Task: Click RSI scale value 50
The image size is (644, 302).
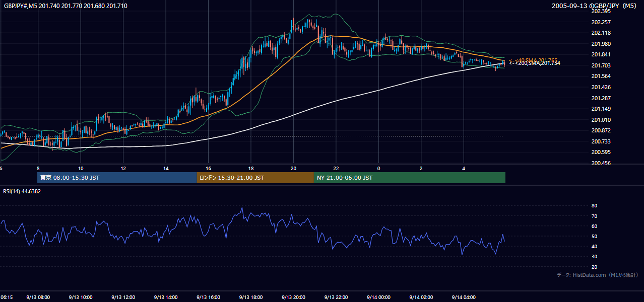Action: 594,236
